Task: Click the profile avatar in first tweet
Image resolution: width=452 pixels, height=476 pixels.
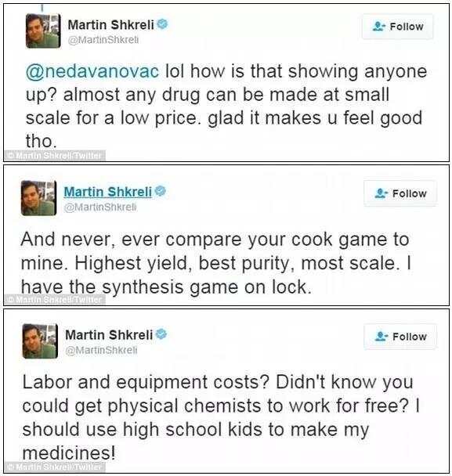Action: coord(43,31)
